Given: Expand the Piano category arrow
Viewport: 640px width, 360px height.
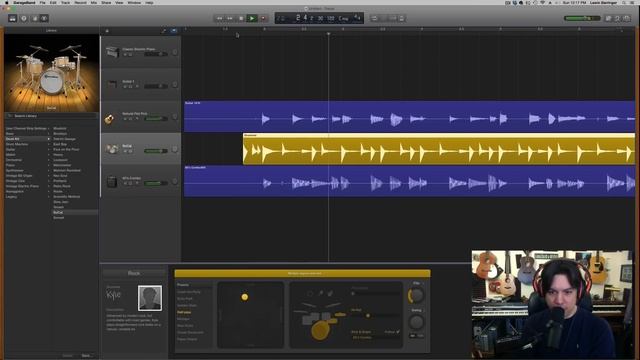Looking at the screenshot, I should tap(49, 165).
